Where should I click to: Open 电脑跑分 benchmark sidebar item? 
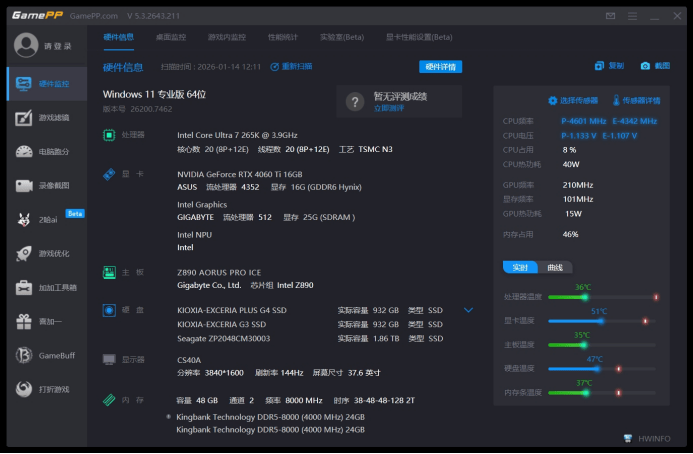(47, 152)
